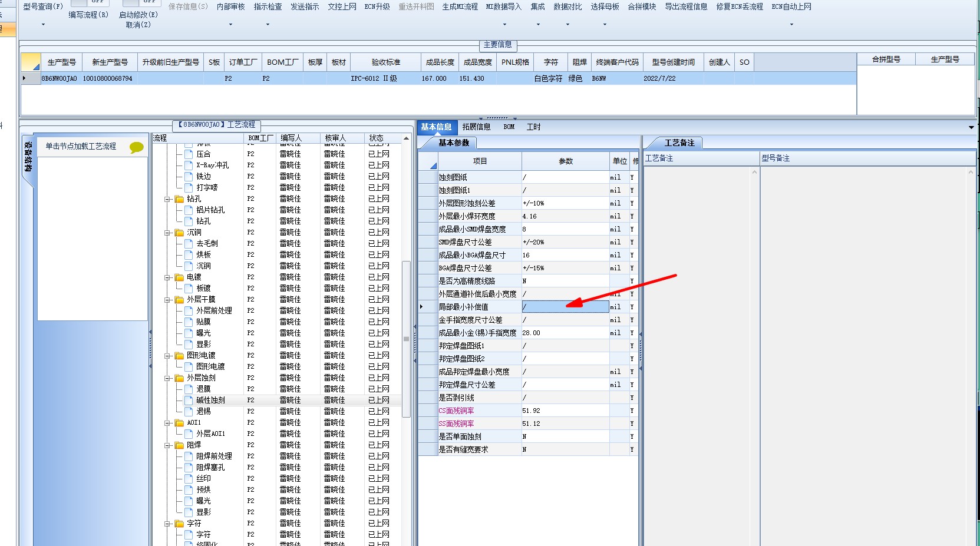This screenshot has height=546, width=980.
Task: Open the MI数据导入 dropdown arrow
Action: point(504,25)
